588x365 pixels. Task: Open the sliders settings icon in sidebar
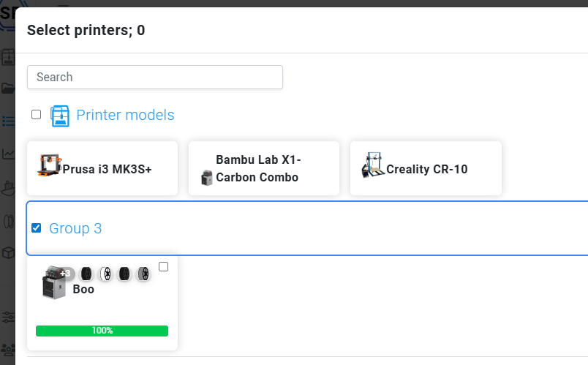point(8,317)
